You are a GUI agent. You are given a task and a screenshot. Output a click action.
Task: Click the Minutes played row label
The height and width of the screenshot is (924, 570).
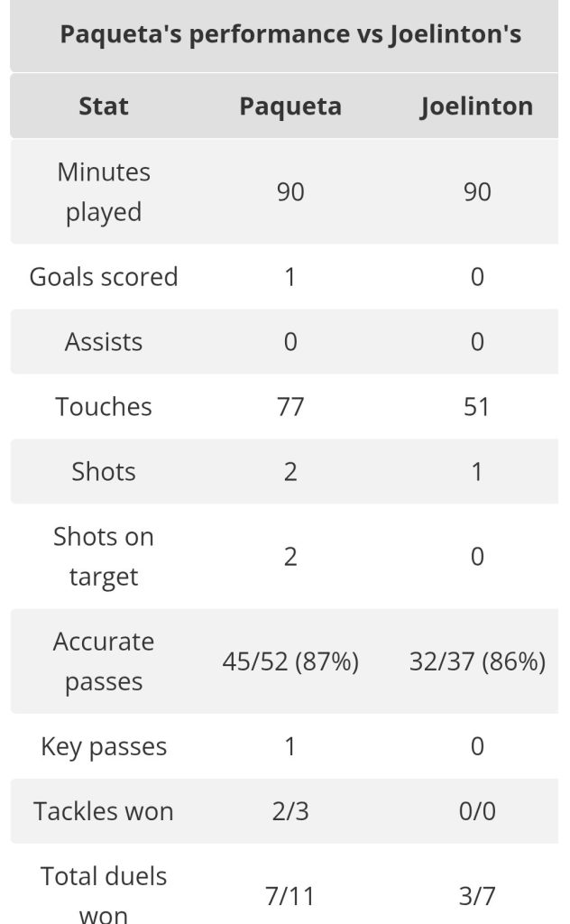[104, 191]
